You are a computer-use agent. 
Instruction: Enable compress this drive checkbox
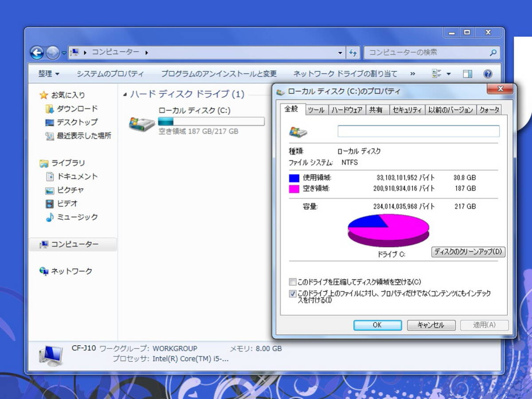click(x=293, y=282)
